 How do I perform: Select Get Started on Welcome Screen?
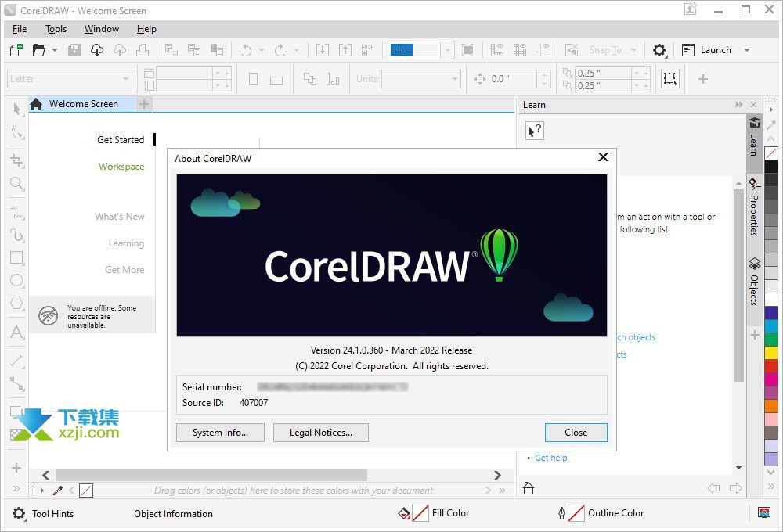coord(121,140)
